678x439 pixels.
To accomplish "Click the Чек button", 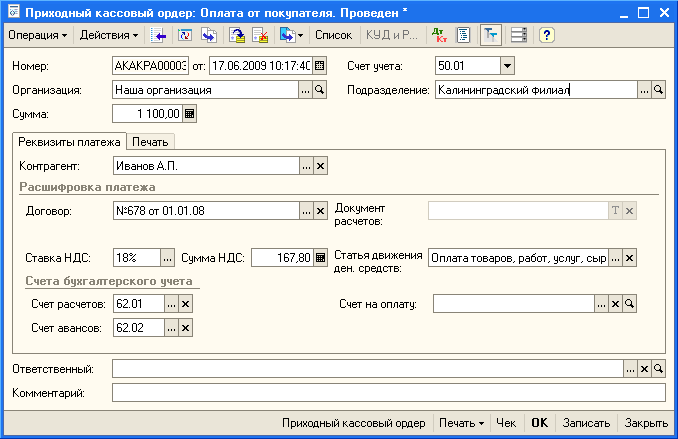I will pyautogui.click(x=506, y=423).
